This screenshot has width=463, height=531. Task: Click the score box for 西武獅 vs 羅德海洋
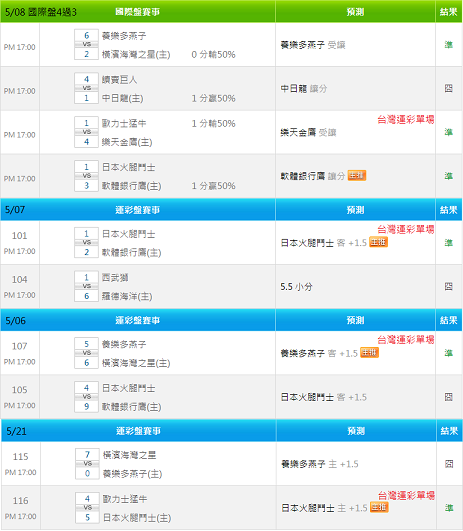coord(86,286)
